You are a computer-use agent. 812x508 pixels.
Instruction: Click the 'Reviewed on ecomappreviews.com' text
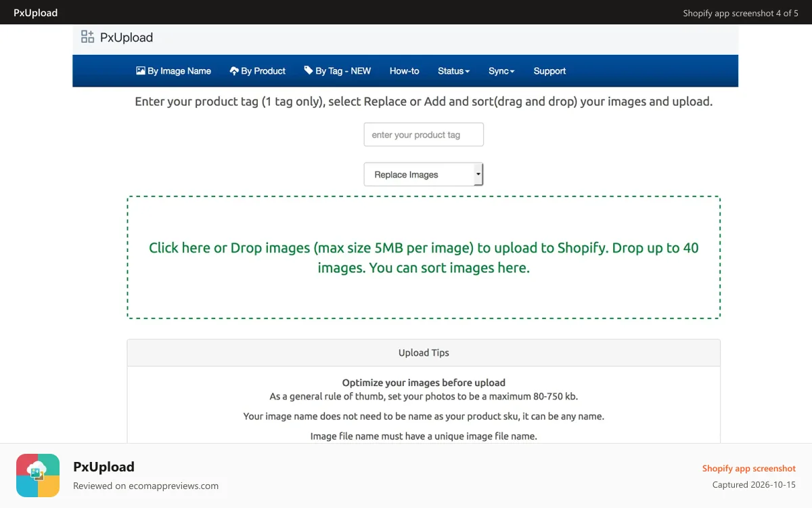pyautogui.click(x=145, y=486)
